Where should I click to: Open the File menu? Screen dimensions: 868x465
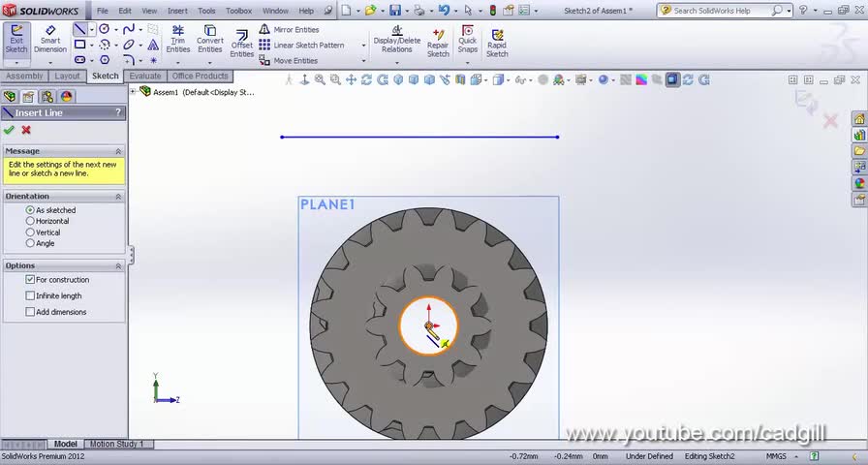point(103,11)
